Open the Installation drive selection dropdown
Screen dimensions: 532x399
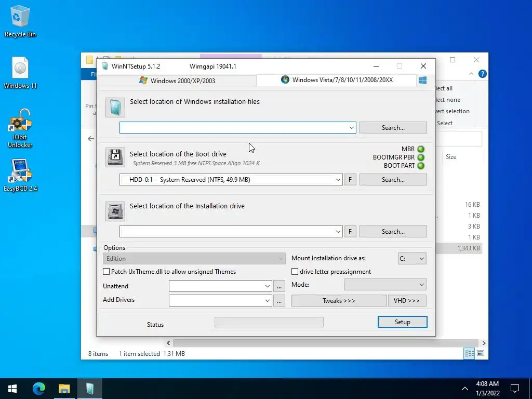(338, 231)
